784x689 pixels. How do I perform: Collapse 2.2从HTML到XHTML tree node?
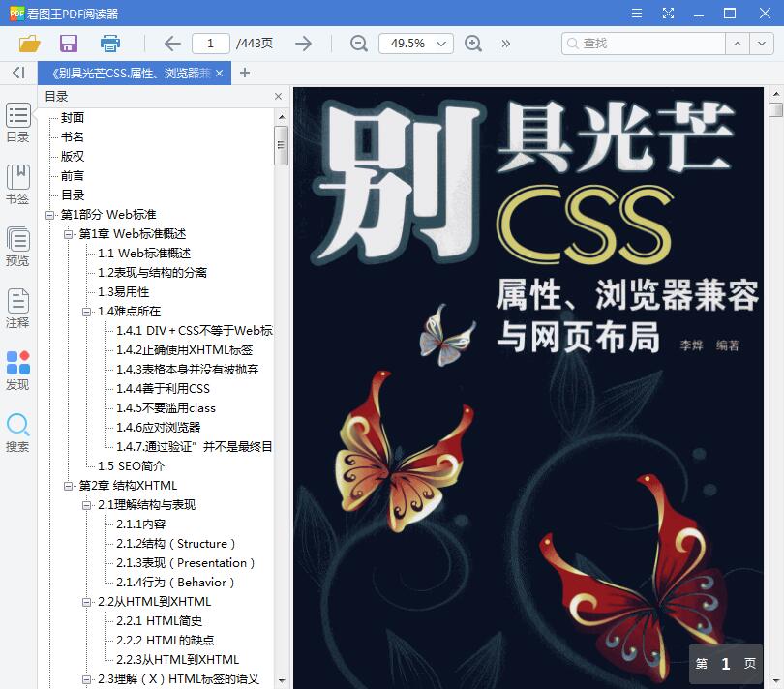click(x=86, y=602)
